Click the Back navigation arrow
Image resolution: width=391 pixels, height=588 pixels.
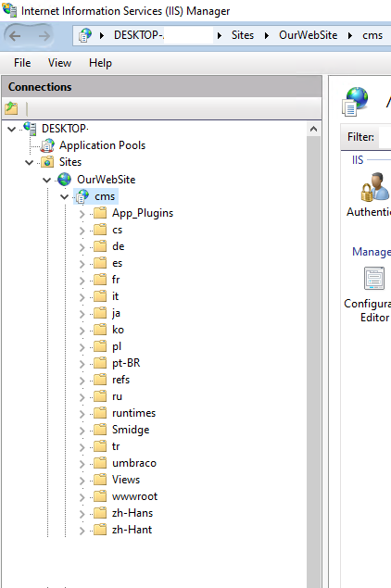tap(15, 36)
